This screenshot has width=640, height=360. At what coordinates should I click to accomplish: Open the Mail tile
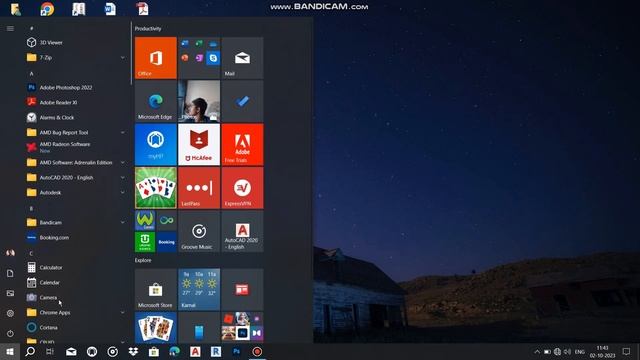pos(242,58)
